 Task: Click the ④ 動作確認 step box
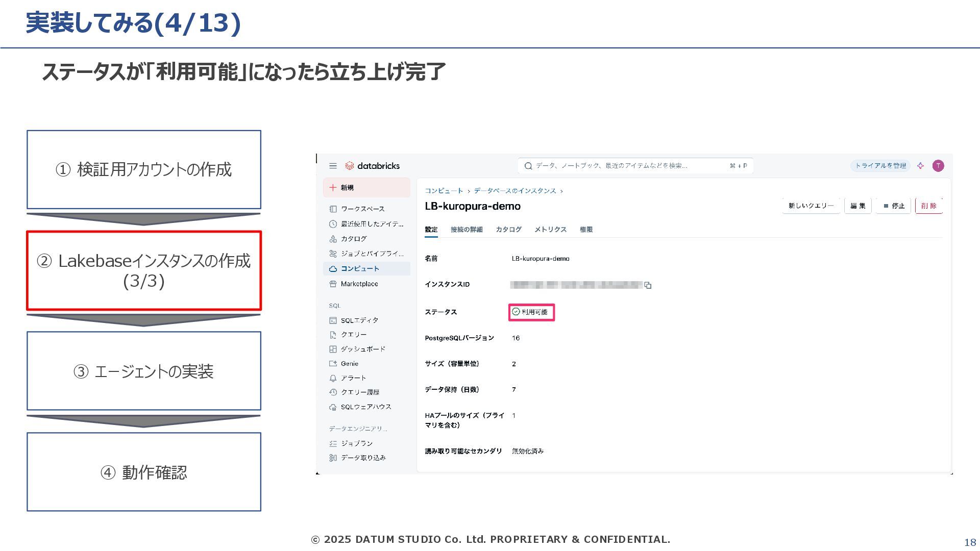pyautogui.click(x=144, y=472)
